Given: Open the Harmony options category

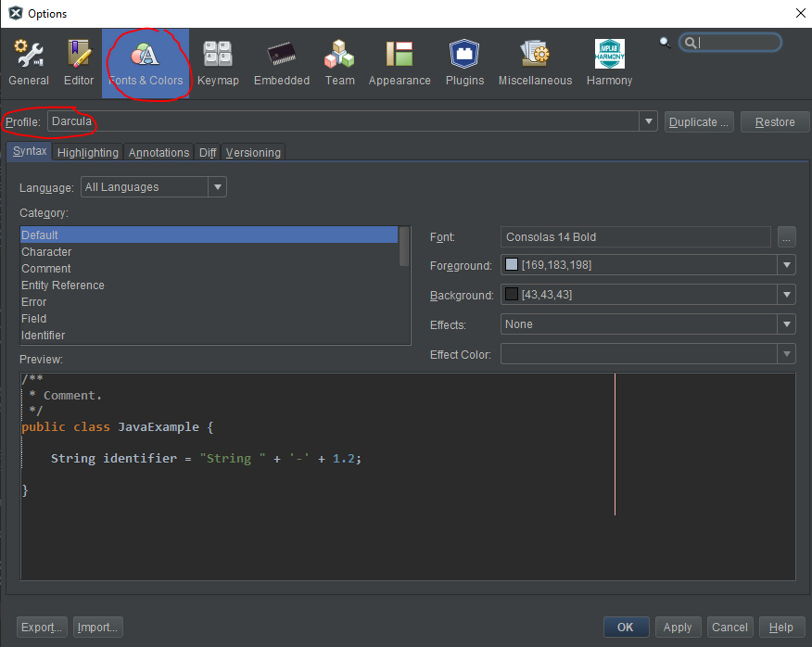Looking at the screenshot, I should (609, 63).
